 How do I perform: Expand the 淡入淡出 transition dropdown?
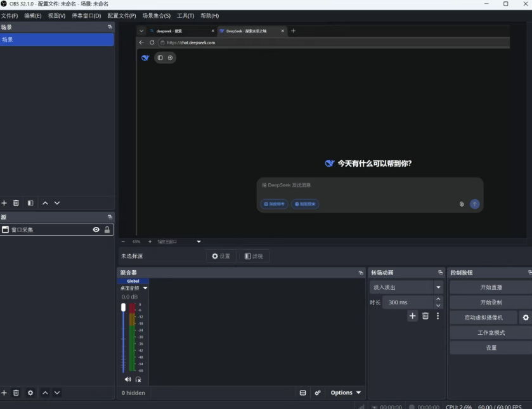438,287
